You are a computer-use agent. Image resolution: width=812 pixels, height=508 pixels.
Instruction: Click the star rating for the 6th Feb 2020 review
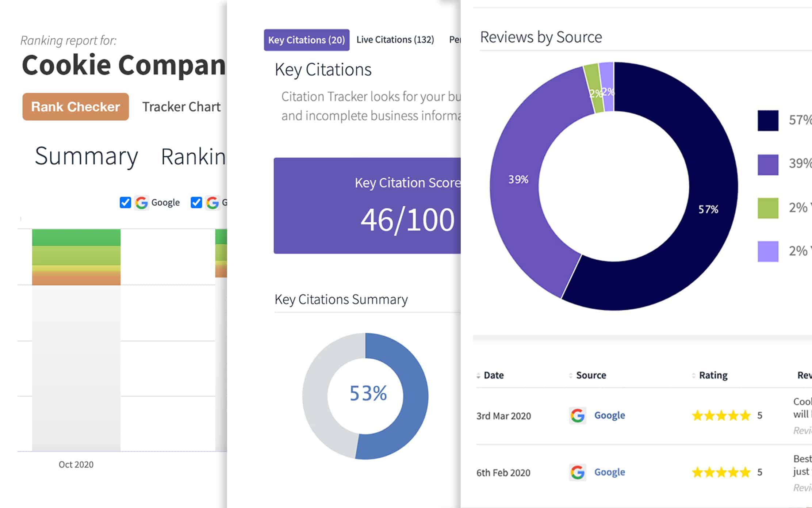coord(721,472)
